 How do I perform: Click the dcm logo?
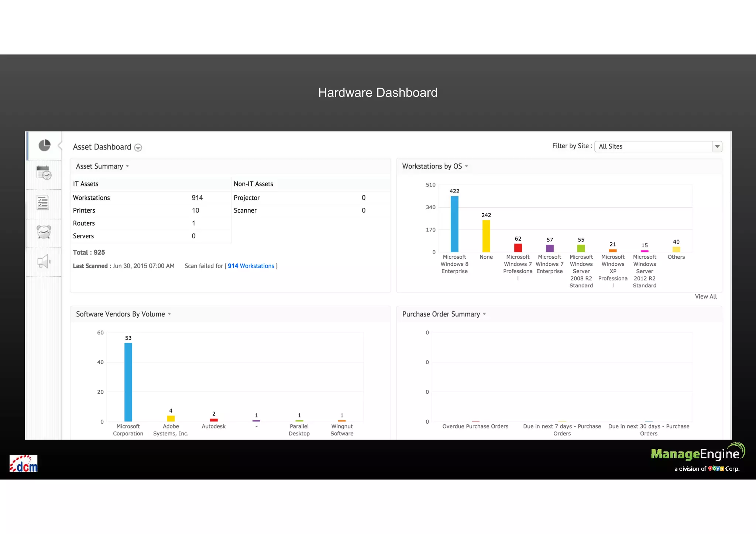pyautogui.click(x=24, y=464)
